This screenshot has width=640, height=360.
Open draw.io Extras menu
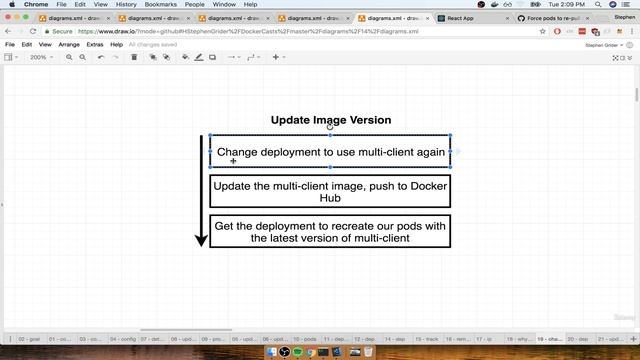95,44
